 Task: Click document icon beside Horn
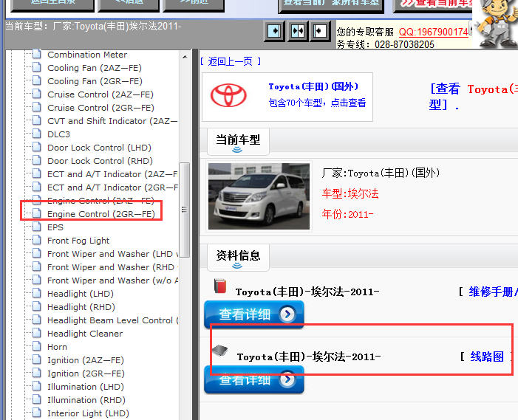tap(37, 346)
